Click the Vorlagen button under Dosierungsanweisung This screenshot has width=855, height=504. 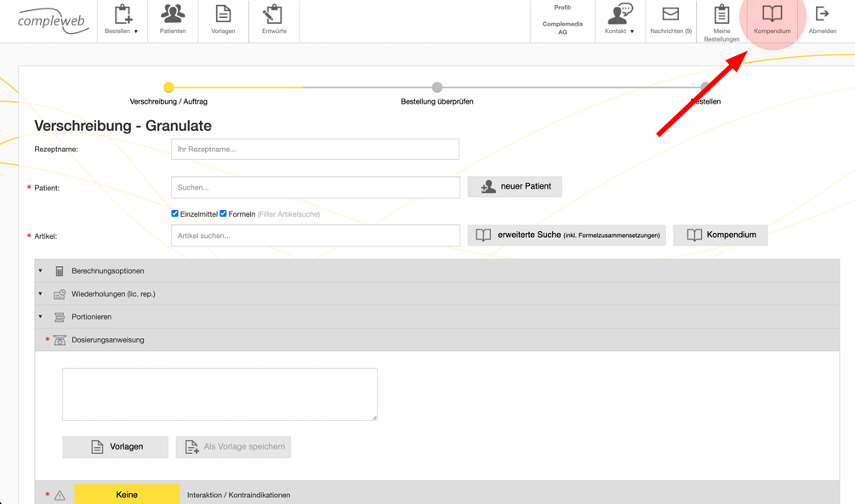(115, 446)
